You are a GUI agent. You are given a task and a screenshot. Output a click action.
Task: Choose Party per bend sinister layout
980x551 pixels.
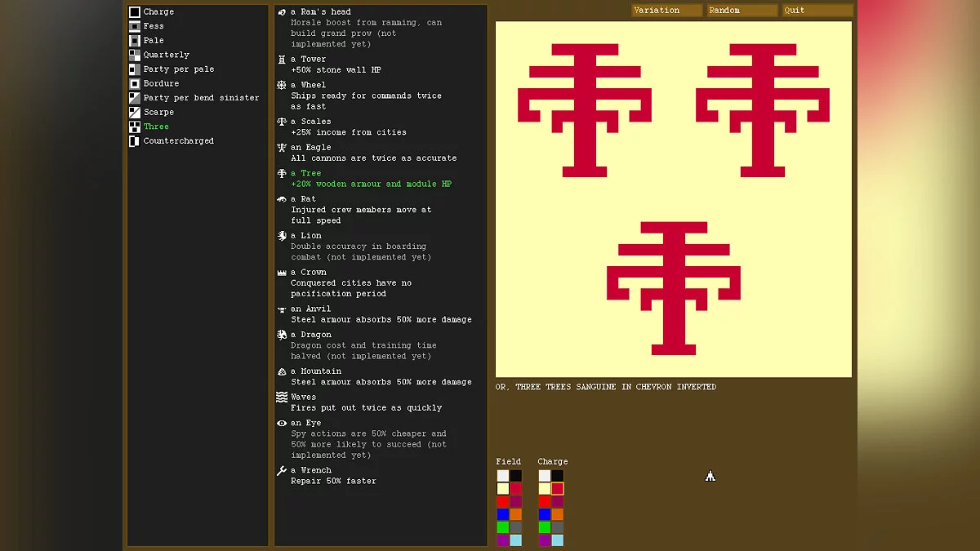tap(135, 98)
